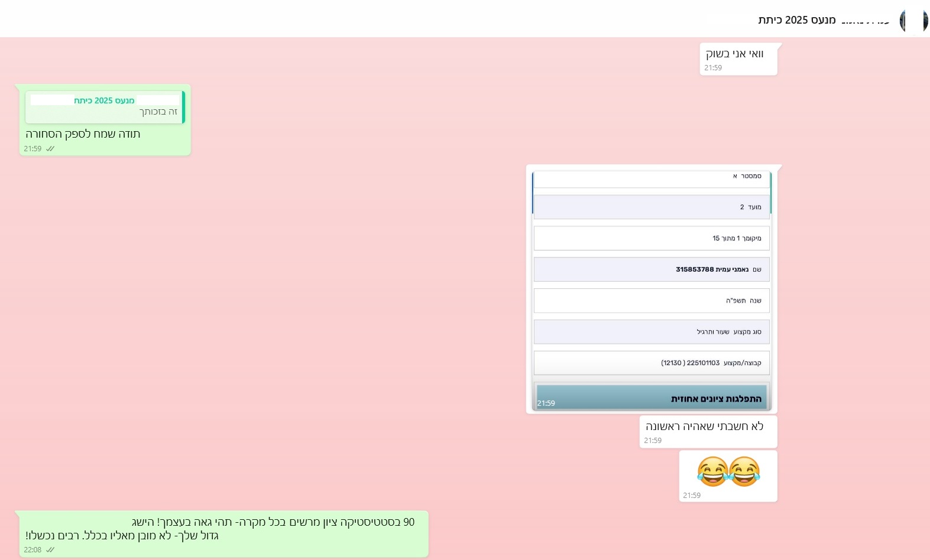Click read-receipt ticks on the 22:08 message

pyautogui.click(x=50, y=550)
